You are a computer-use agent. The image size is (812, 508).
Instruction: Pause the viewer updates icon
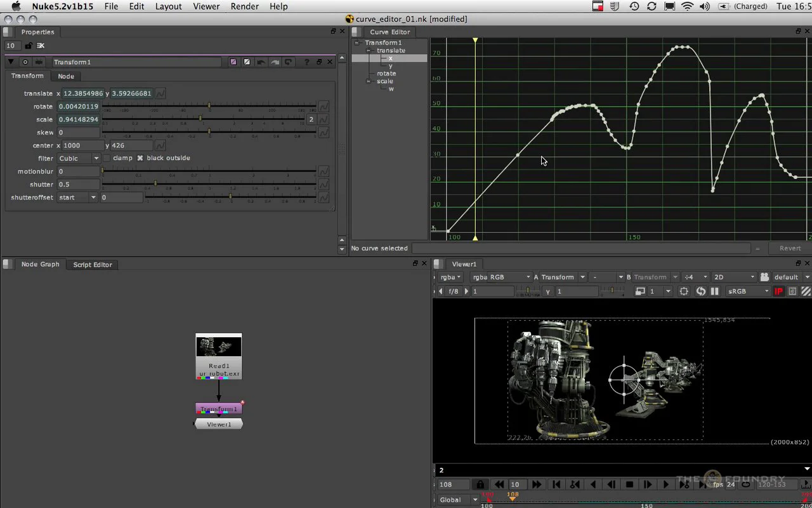[x=715, y=291]
